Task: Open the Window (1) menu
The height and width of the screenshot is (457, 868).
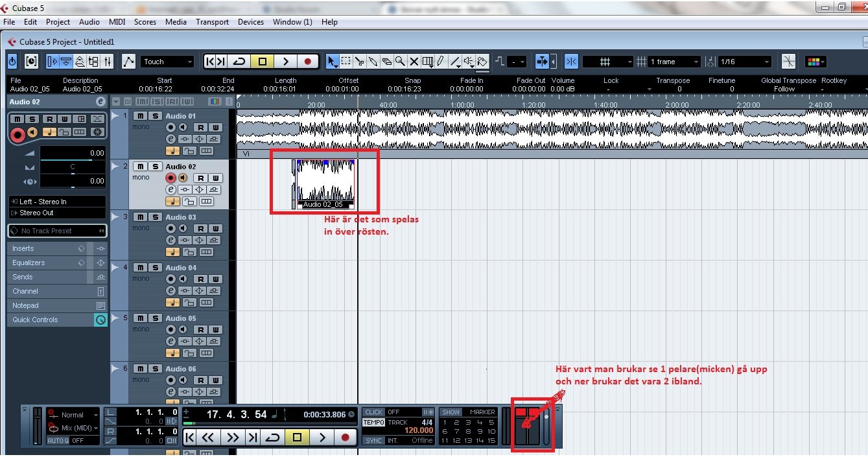Action: pos(292,21)
